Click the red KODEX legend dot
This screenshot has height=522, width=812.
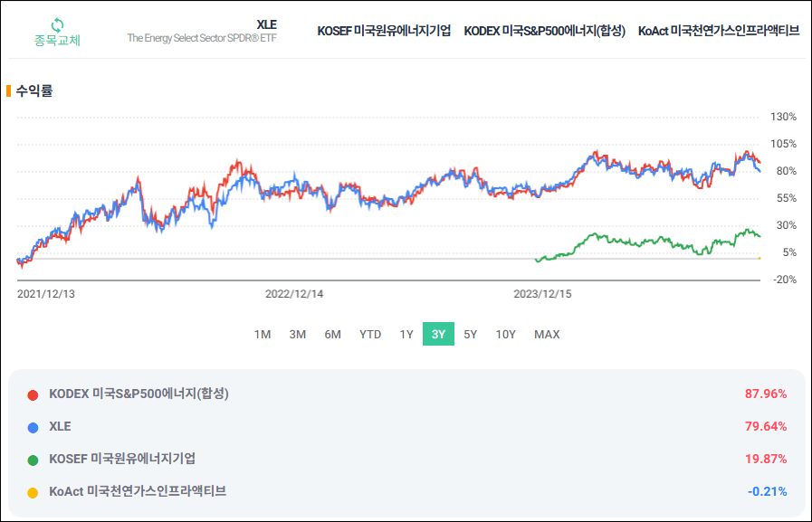point(33,395)
